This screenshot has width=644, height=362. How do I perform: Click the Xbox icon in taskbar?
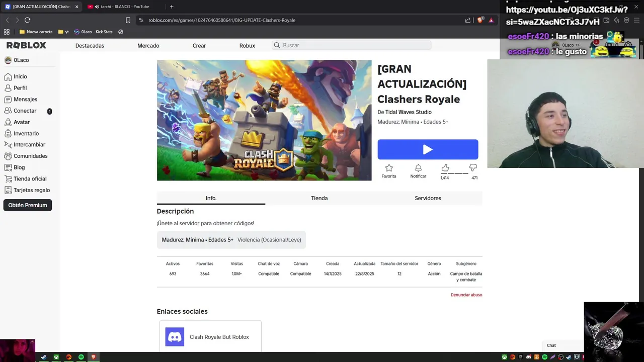tap(56, 357)
